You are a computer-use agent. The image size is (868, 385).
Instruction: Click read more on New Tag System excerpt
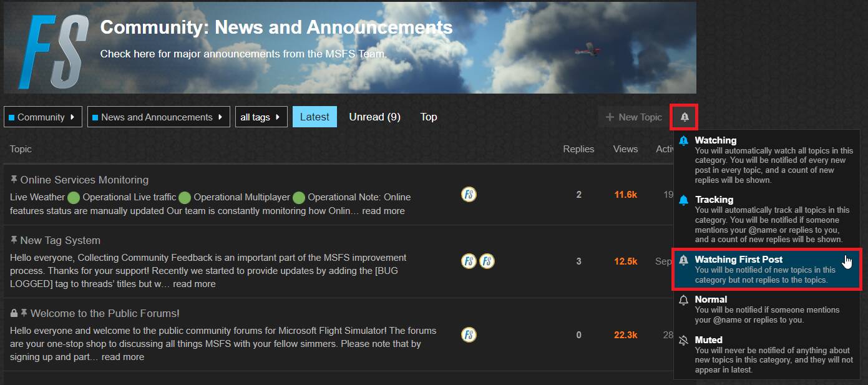click(x=194, y=284)
